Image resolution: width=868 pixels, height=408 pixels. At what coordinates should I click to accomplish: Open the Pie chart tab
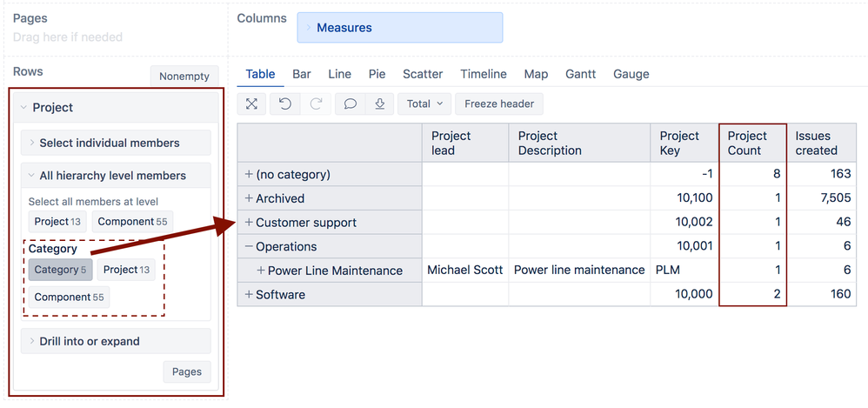click(x=377, y=74)
